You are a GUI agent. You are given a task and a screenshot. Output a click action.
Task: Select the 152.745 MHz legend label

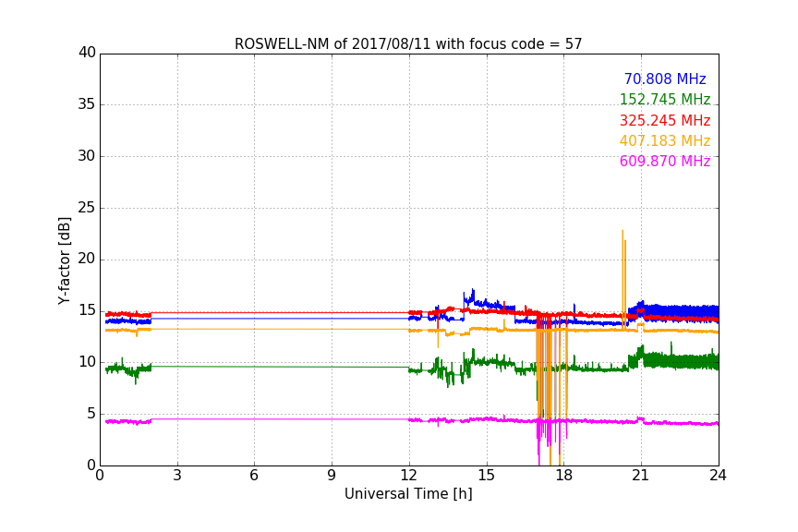coord(665,99)
